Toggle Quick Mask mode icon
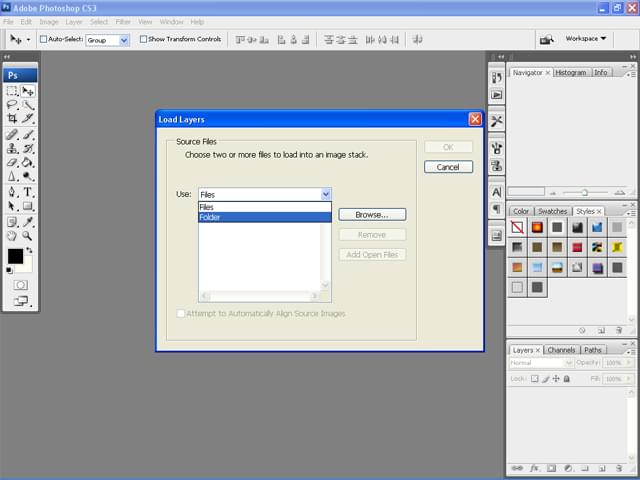The height and width of the screenshot is (480, 640). [x=20, y=285]
